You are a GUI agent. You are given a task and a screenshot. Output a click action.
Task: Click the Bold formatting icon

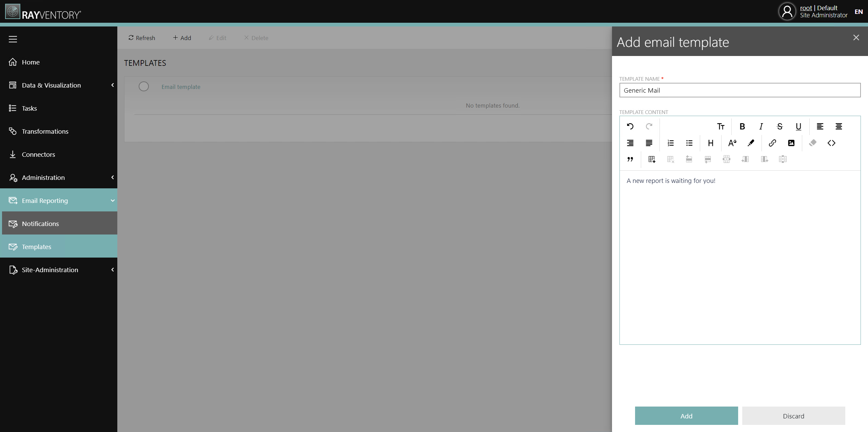tap(742, 126)
